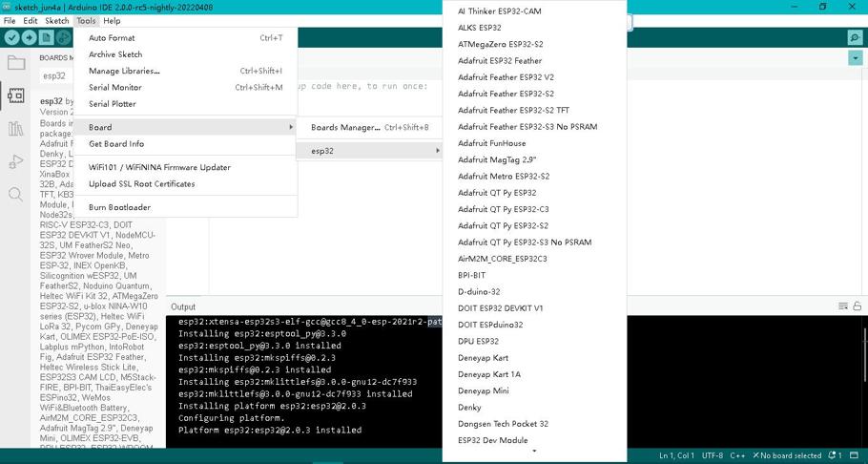This screenshot has width=868, height=464.
Task: Click the debugger icon in the toolbar
Action: [x=63, y=37]
